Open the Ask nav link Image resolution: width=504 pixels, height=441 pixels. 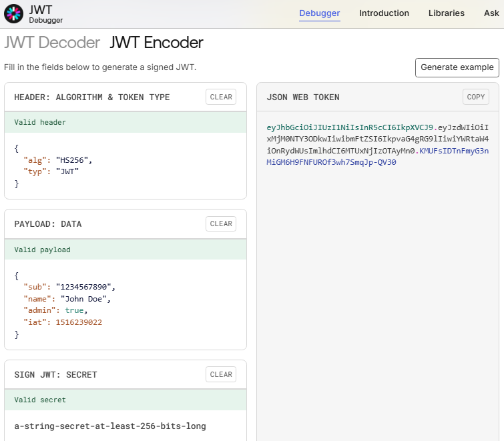tap(491, 13)
